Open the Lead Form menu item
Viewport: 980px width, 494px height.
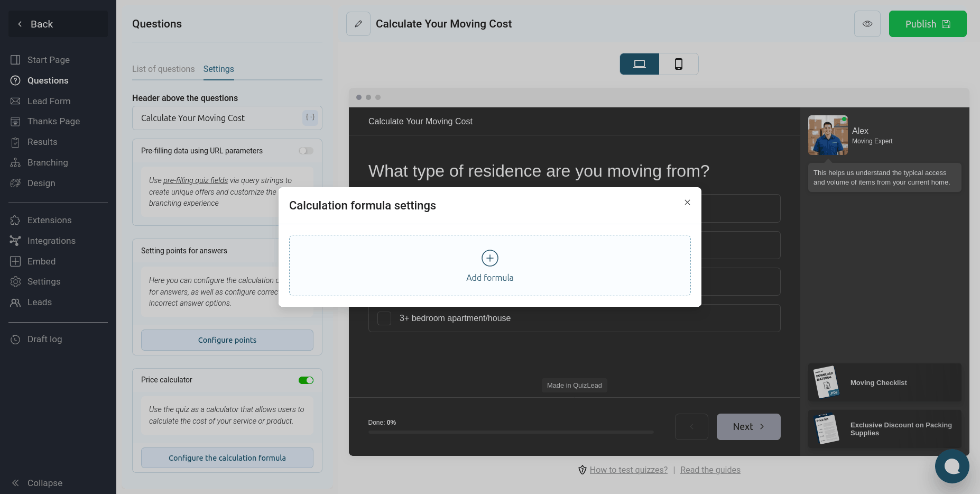[49, 101]
